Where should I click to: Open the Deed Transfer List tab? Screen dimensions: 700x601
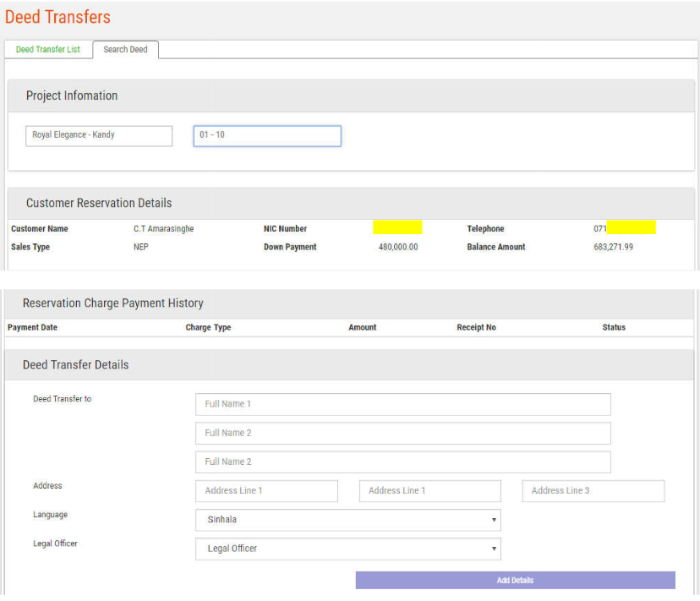point(48,50)
